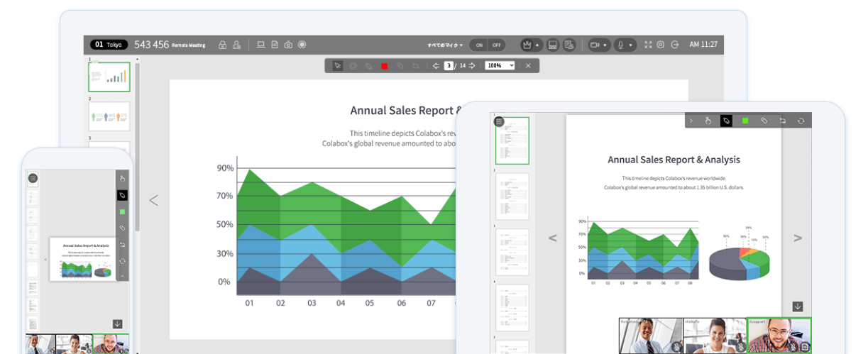Open the video camera dropdown in top bar
Screen dimensions: 868x354
click(599, 45)
